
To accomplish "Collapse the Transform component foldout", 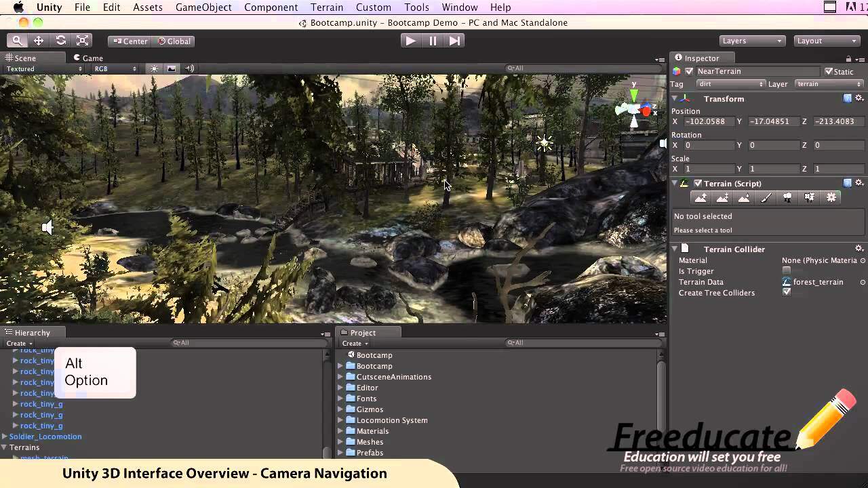I will pyautogui.click(x=675, y=98).
